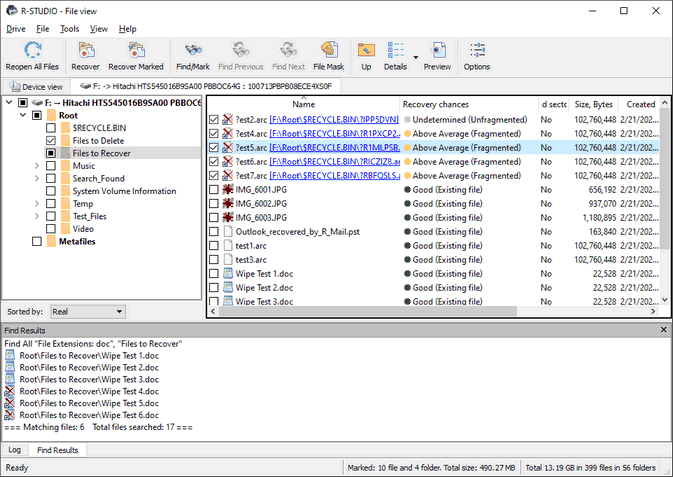The height and width of the screenshot is (477, 673).
Task: Open Root\Files to Recover\Wipe Test 5.doc result
Action: [89, 403]
